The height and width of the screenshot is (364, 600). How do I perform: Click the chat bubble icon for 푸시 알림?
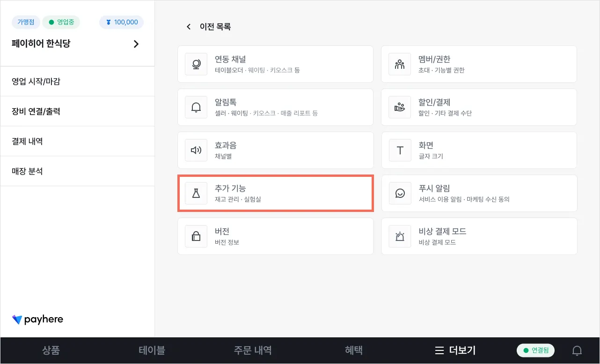(x=400, y=193)
